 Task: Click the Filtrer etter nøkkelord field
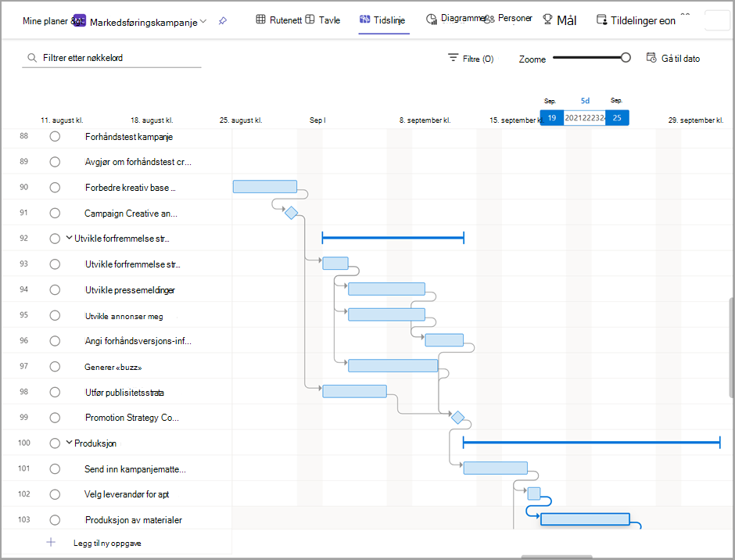tap(112, 58)
